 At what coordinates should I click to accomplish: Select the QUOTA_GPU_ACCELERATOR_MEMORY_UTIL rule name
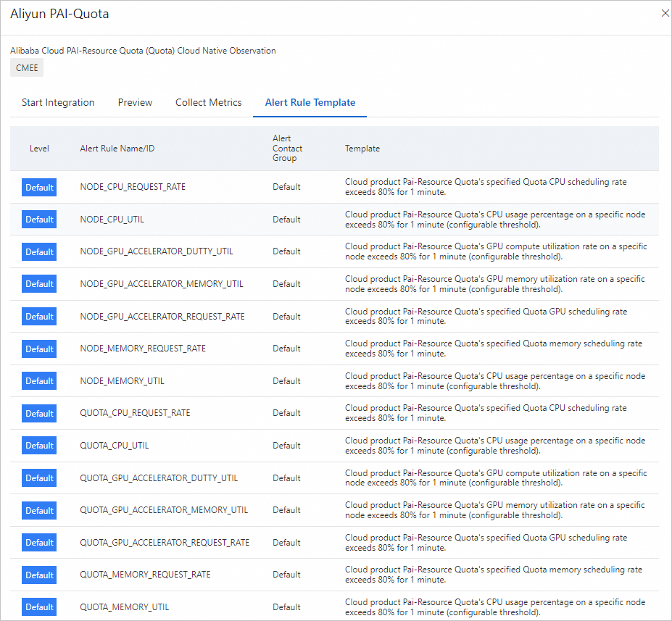click(x=164, y=510)
